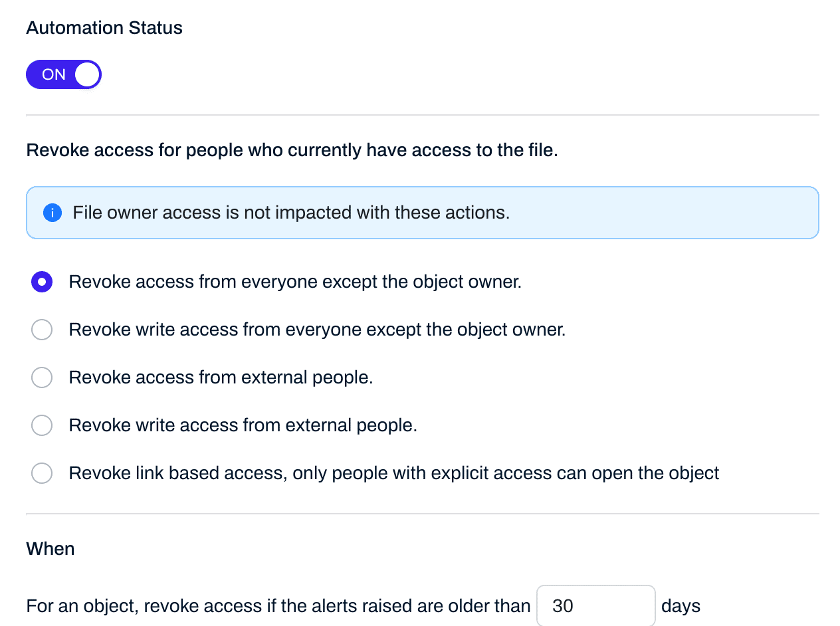Click the days label next to the input
The width and height of the screenshot is (840, 626).
[681, 605]
